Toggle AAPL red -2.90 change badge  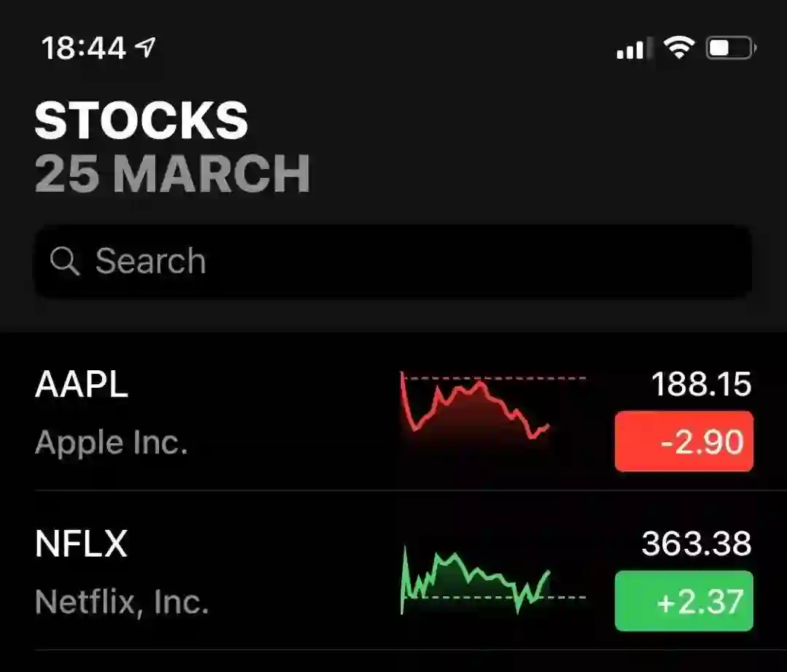point(684,442)
